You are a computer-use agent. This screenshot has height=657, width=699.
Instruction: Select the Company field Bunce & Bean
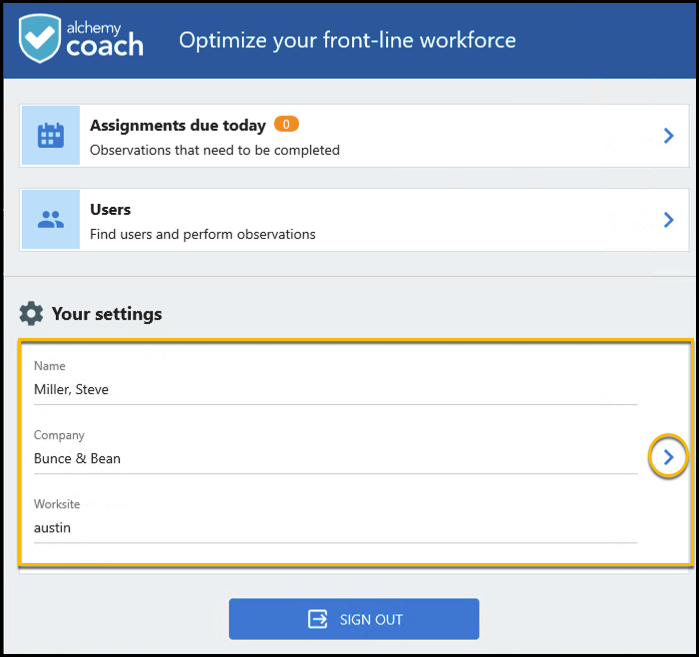click(77, 458)
